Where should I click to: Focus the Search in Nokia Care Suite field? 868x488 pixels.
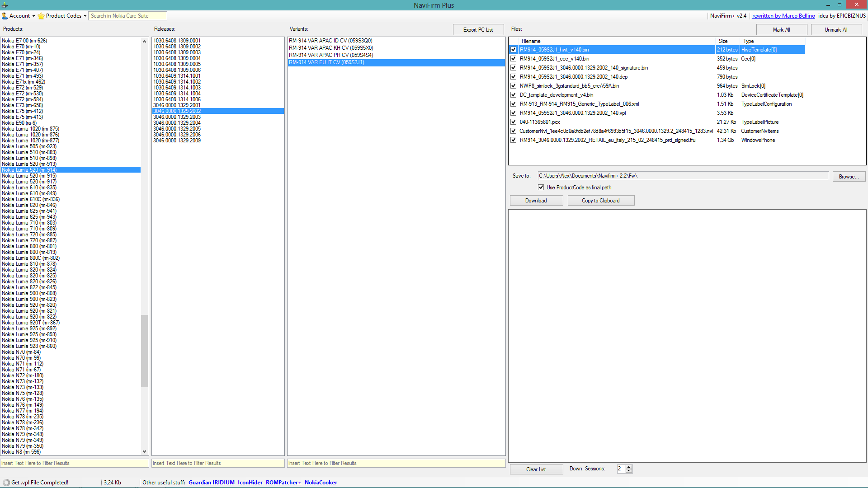click(127, 16)
